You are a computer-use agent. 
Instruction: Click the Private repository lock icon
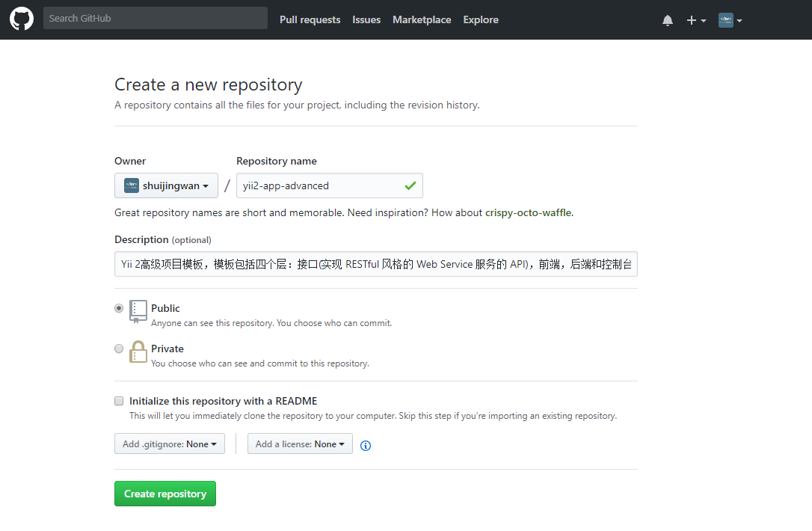point(138,352)
